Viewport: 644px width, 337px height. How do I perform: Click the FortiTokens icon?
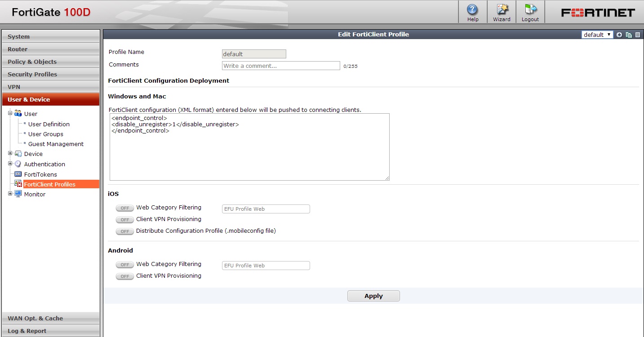[18, 174]
